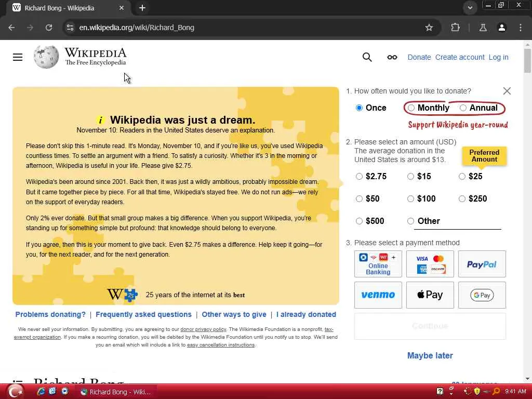This screenshot has width=532, height=399.
Task: Click the browser forward arrow
Action: click(30, 28)
